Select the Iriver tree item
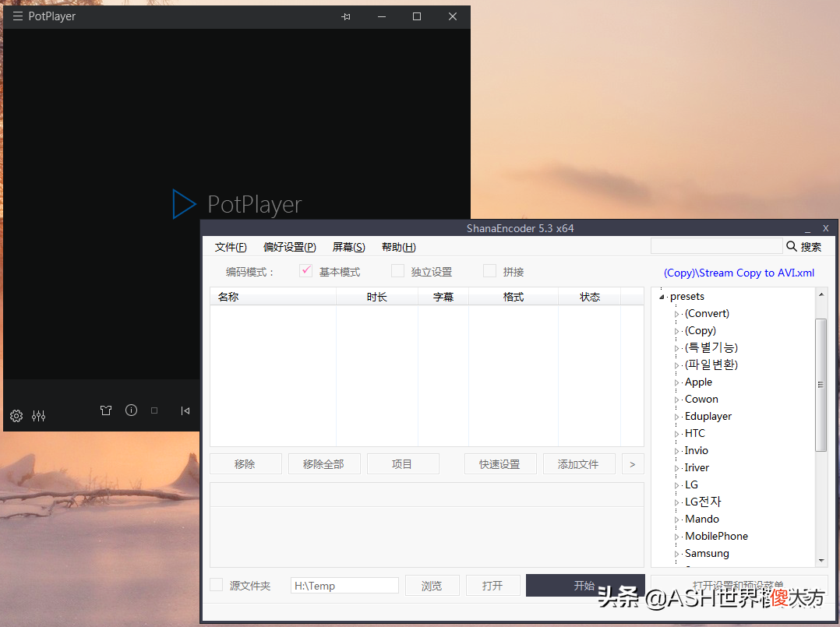Image resolution: width=840 pixels, height=627 pixels. pyautogui.click(x=697, y=467)
